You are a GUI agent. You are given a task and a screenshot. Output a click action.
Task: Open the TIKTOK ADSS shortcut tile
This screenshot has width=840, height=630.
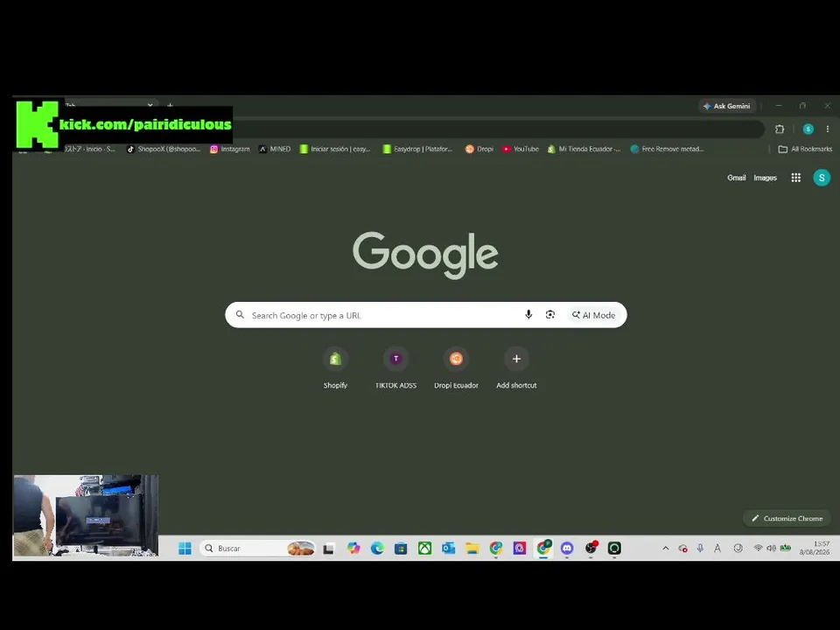[395, 368]
